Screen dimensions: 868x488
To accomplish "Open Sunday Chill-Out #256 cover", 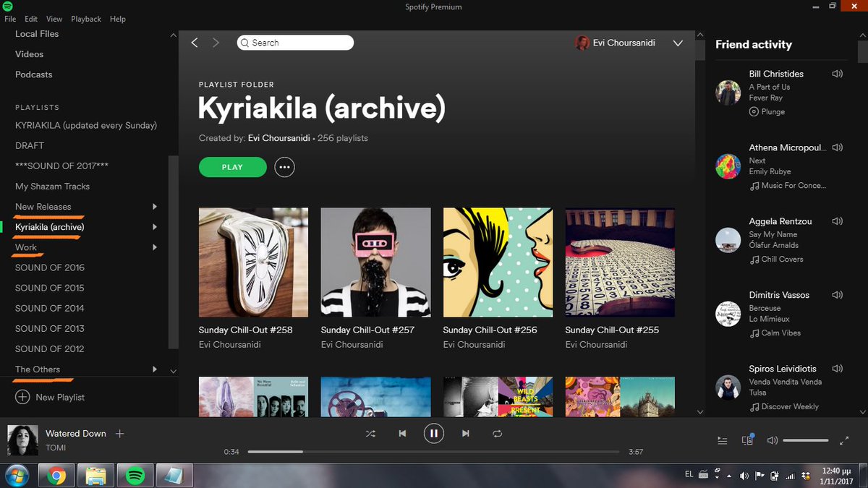I will coord(498,263).
